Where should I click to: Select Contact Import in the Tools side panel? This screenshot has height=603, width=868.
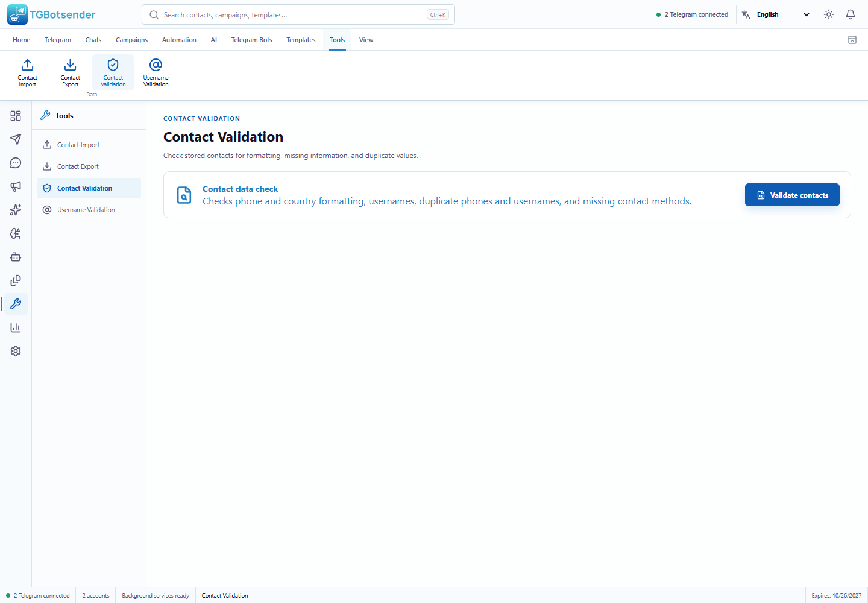pyautogui.click(x=89, y=145)
